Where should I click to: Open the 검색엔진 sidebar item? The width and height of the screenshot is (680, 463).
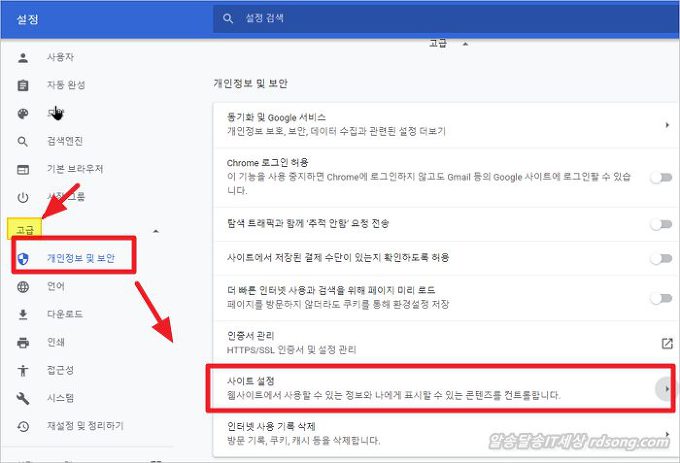(65, 141)
